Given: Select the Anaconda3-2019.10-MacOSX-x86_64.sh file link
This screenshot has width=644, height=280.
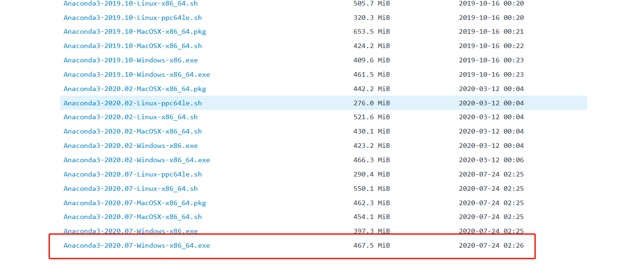Looking at the screenshot, I should (133, 46).
